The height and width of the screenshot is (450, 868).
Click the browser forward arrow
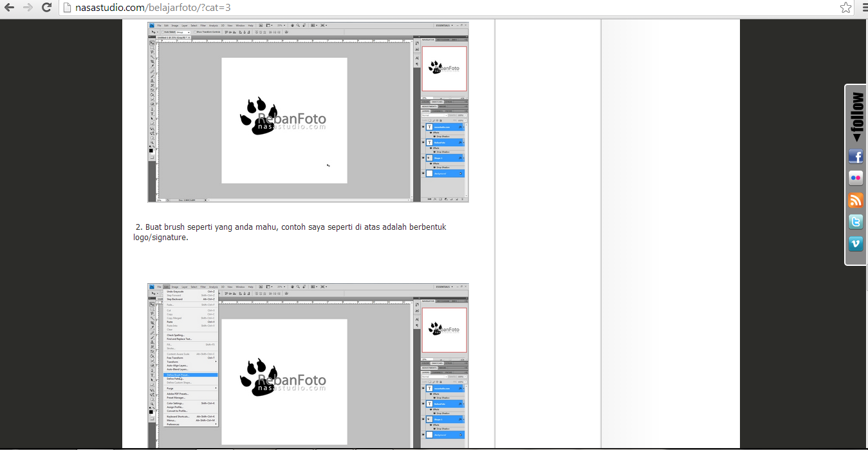point(28,8)
